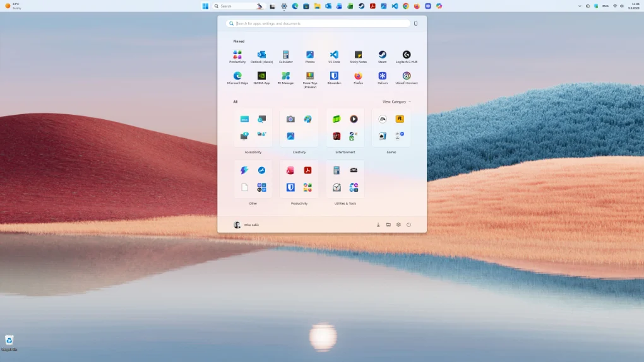Launch Sticky Notes pinned app
The width and height of the screenshot is (644, 362).
pos(358,57)
